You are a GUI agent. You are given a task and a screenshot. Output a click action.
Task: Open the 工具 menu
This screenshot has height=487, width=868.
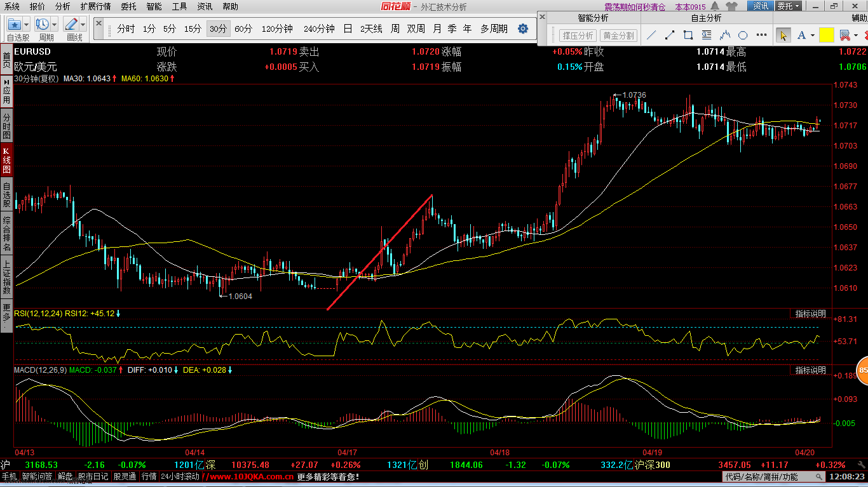(x=180, y=6)
